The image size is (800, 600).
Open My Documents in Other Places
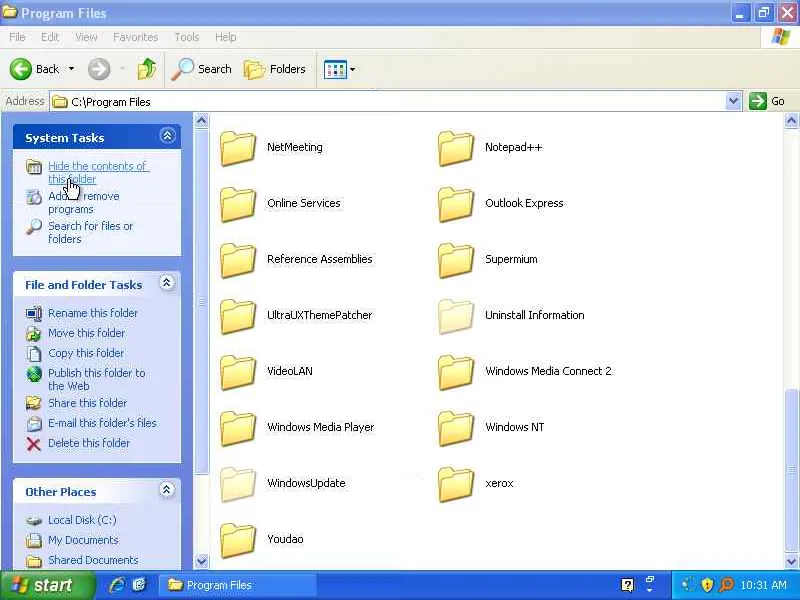tap(83, 540)
